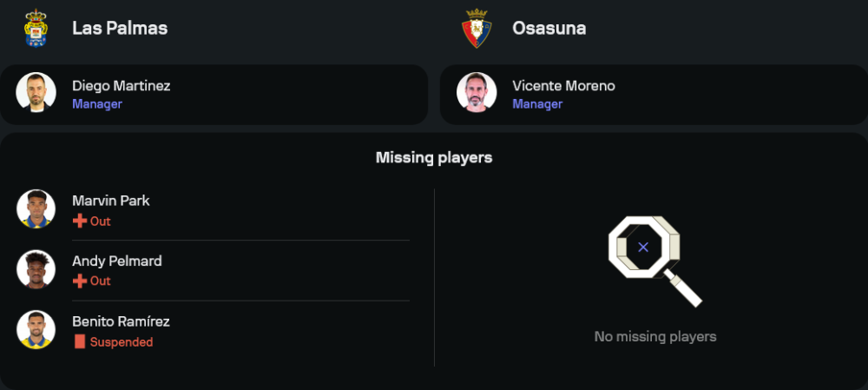Image resolution: width=868 pixels, height=390 pixels.
Task: Click the red injury cross next to Marvin Park
Action: click(79, 221)
